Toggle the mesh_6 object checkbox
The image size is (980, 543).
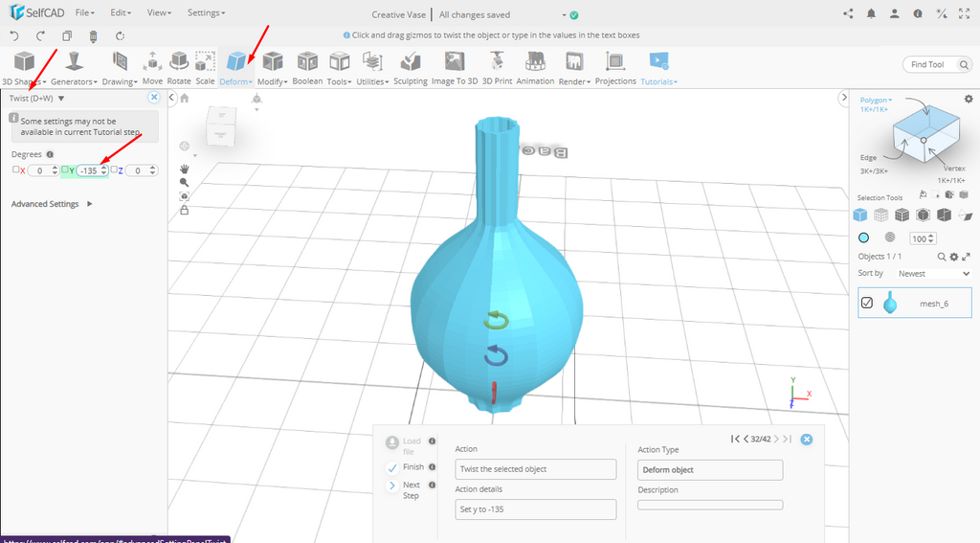point(867,303)
